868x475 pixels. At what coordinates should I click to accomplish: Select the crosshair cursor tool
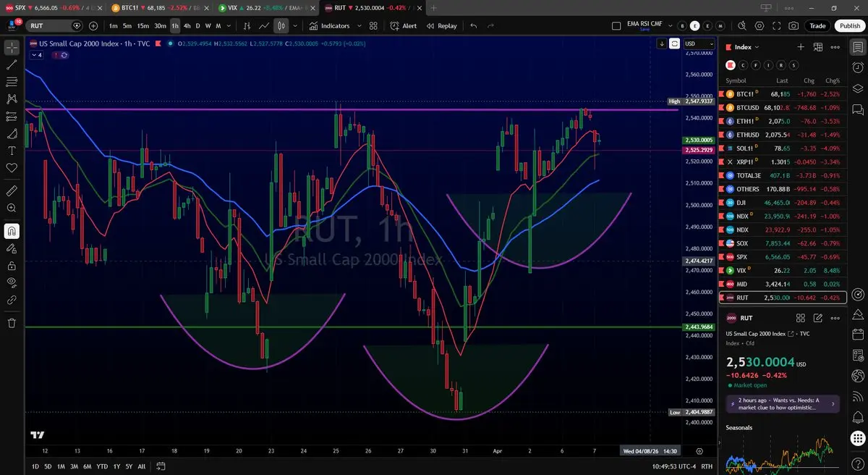coord(12,48)
